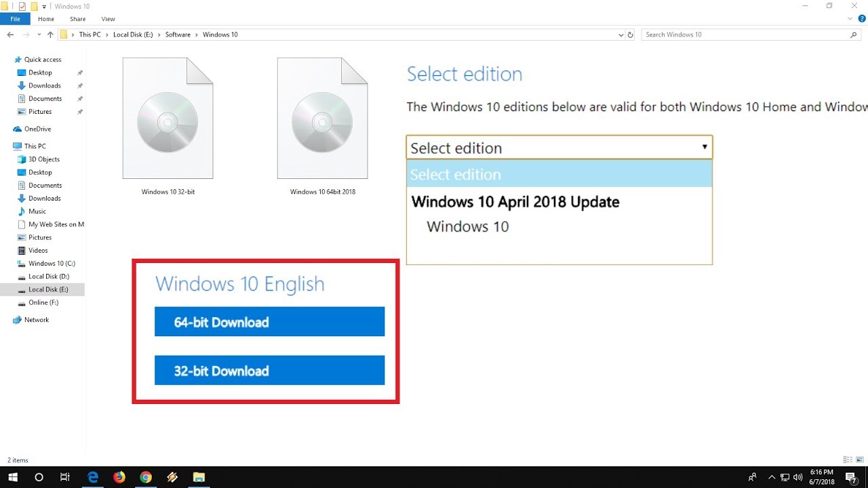Select Windows 10 32-bit ISO file

[167, 126]
